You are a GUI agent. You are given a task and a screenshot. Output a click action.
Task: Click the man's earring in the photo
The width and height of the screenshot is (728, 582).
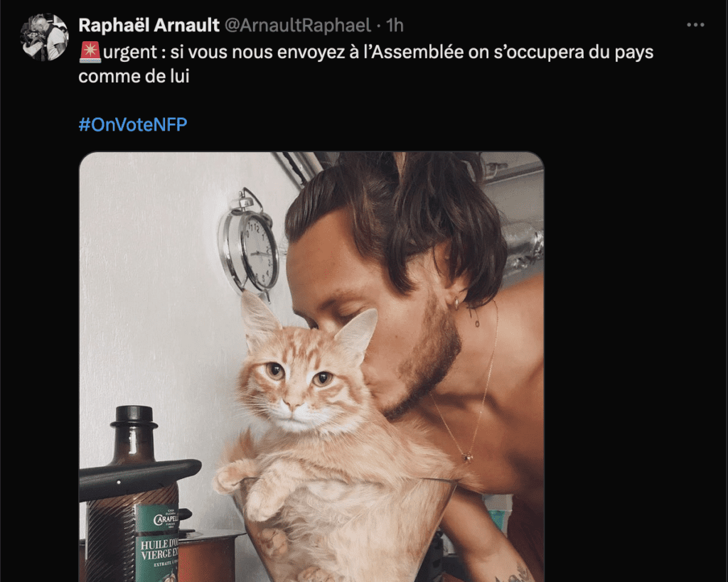[x=456, y=303]
